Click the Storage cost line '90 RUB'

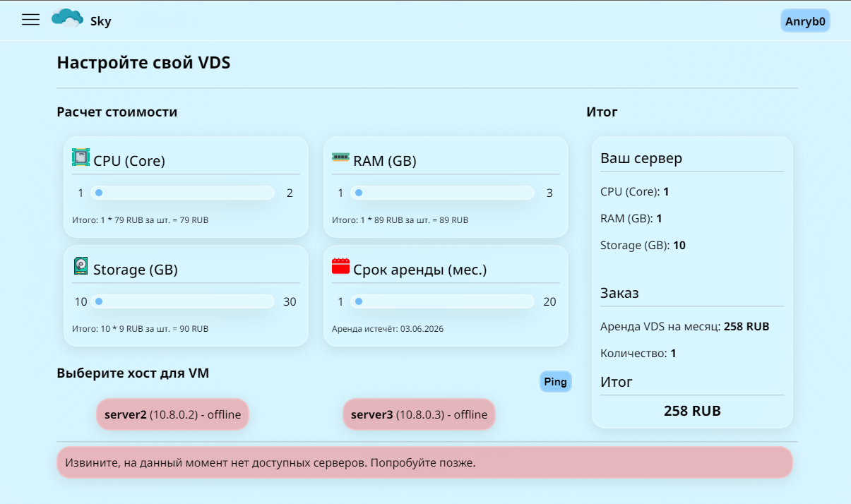[x=141, y=329]
